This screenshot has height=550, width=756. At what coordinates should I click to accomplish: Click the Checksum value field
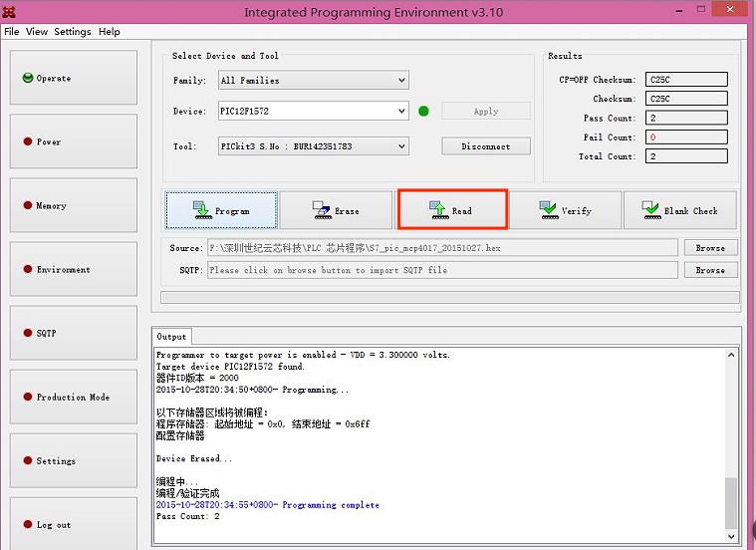click(x=686, y=99)
